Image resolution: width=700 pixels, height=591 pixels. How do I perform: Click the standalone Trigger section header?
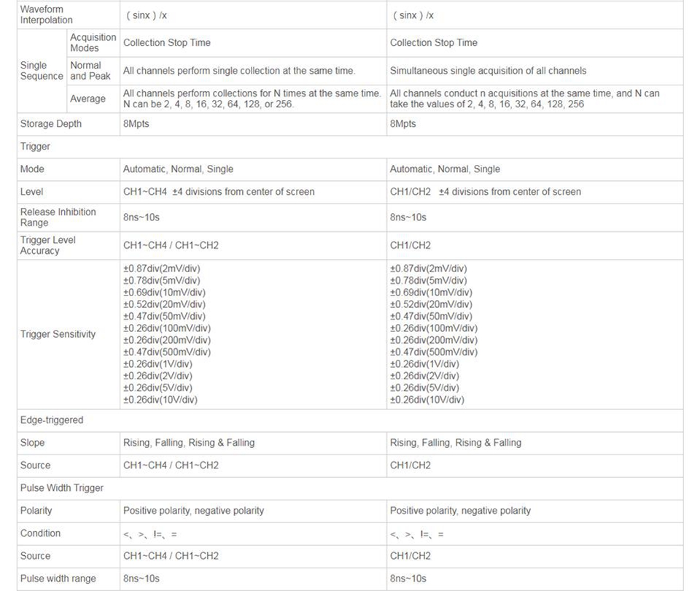[x=35, y=146]
